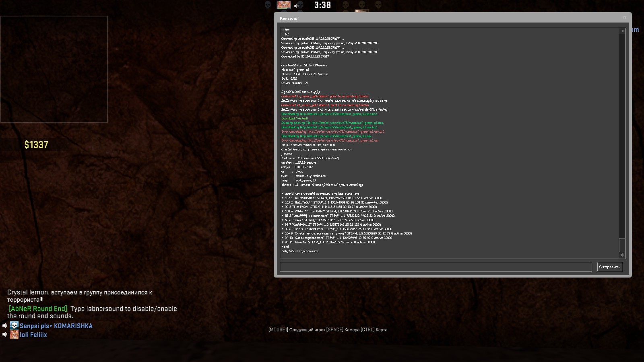Click the green AbNeR Round End tag
This screenshot has height=362, width=644.
coord(38,309)
